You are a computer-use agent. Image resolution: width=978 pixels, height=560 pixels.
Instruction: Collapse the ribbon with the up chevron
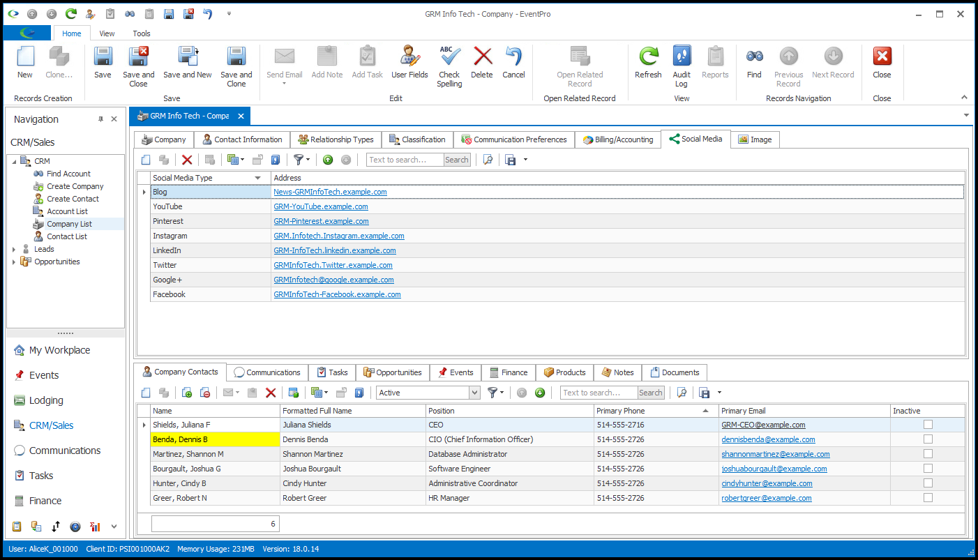pyautogui.click(x=965, y=98)
